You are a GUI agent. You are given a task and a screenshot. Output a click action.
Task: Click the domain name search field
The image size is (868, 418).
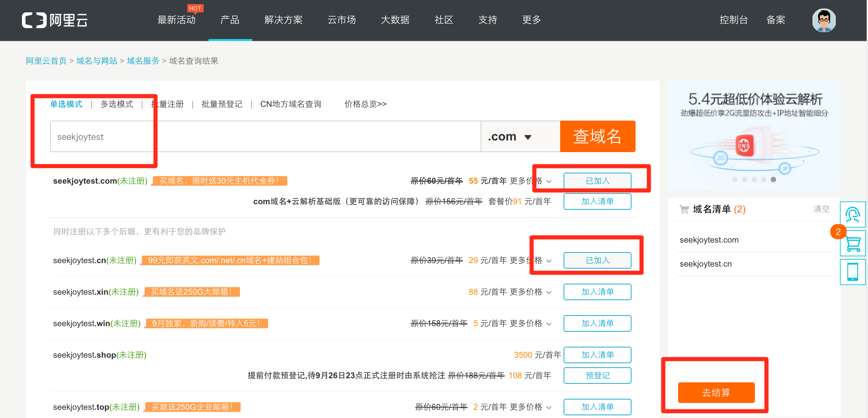pyautogui.click(x=266, y=136)
